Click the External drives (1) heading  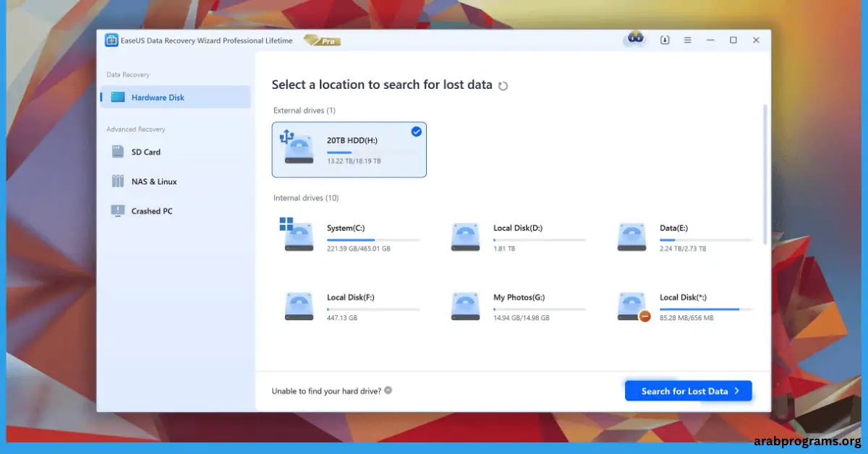(x=305, y=111)
